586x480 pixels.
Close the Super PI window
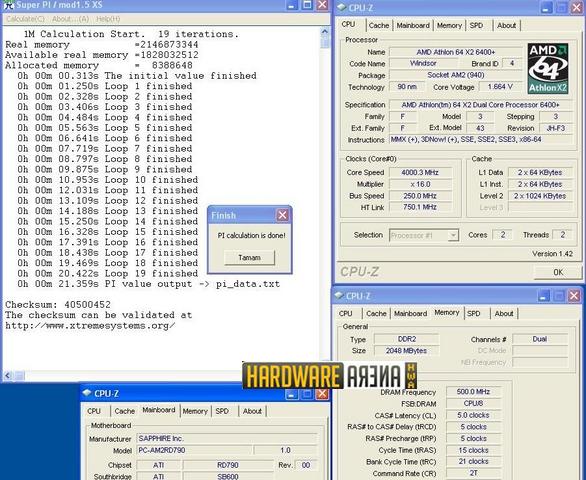click(322, 5)
